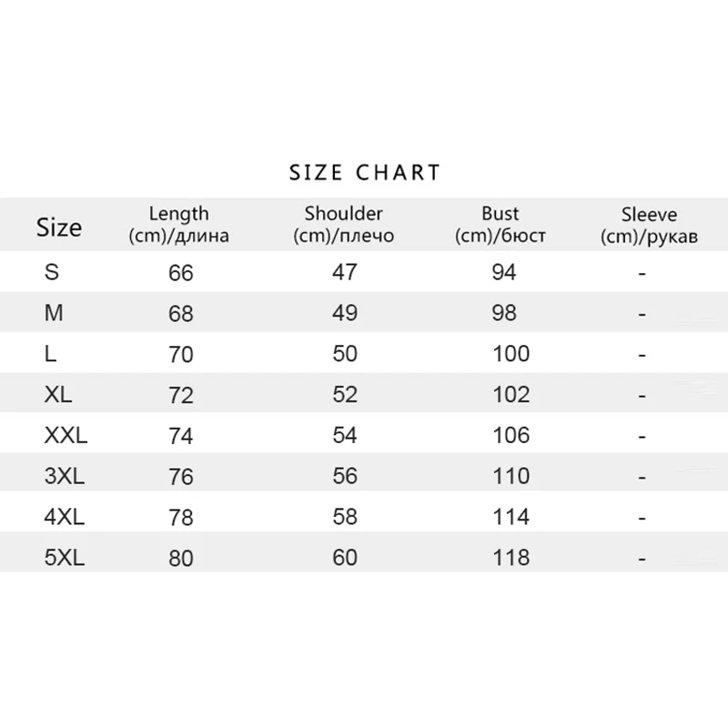Select bust value 100 for size L

[511, 353]
